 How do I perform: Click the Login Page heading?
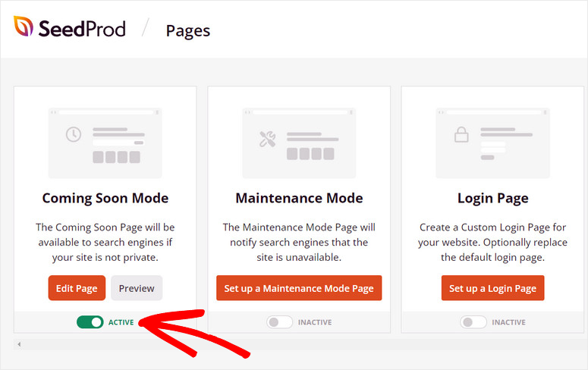click(x=492, y=198)
